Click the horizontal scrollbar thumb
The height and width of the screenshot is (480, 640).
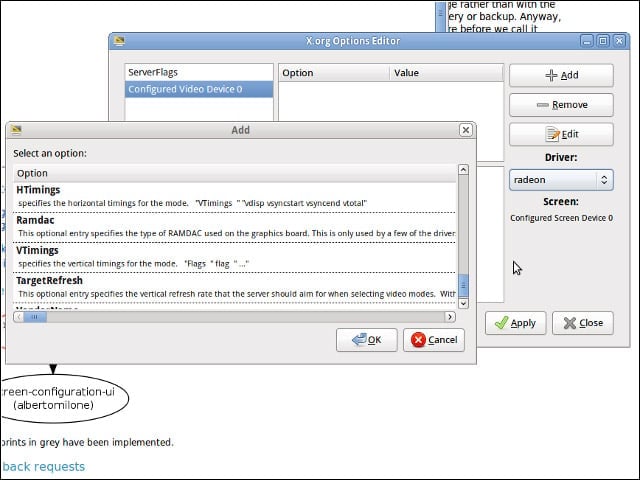pyautogui.click(x=35, y=317)
